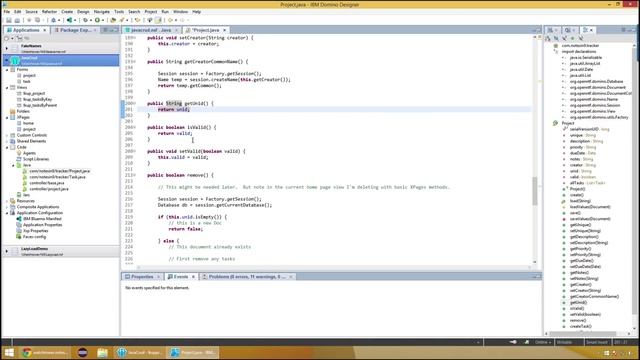Open the Agents item
This screenshot has height=360, width=640.
(x=29, y=153)
